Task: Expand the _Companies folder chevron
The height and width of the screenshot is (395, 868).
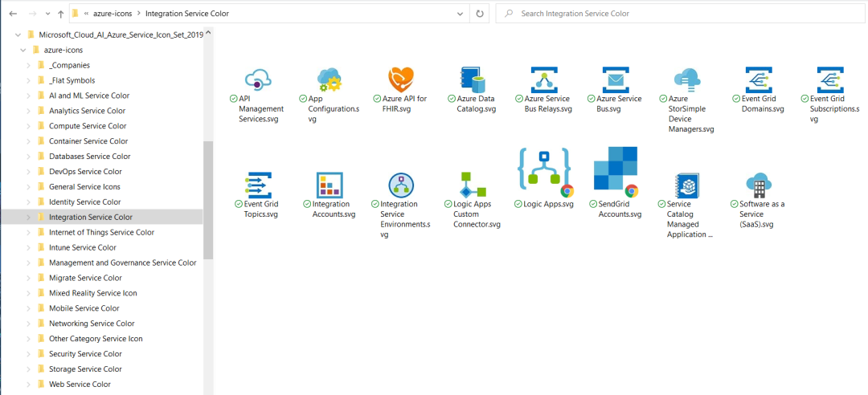Action: tap(29, 65)
